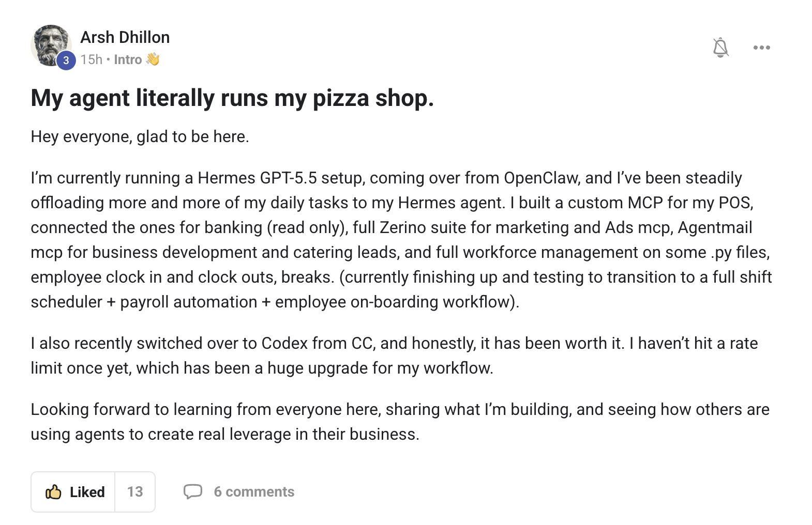Click the paragraph about switching to Codex
The height and width of the screenshot is (525, 812).
pyautogui.click(x=394, y=356)
